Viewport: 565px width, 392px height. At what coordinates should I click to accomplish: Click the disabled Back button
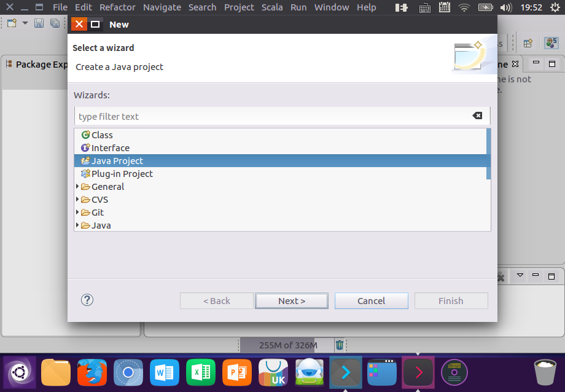[217, 301]
